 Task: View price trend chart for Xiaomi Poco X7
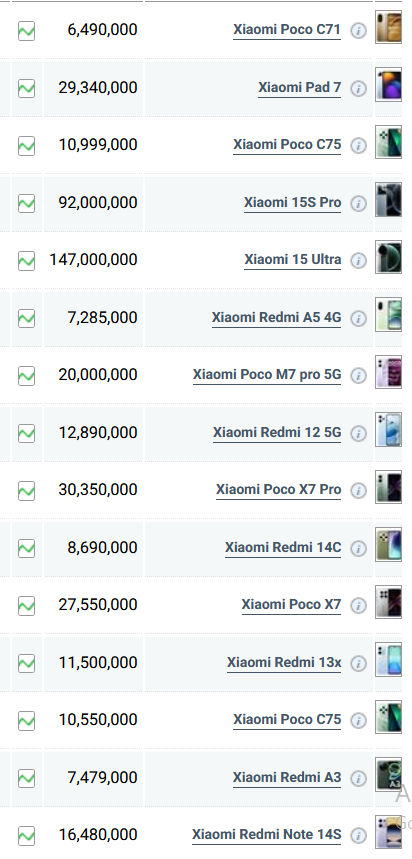[x=26, y=606]
